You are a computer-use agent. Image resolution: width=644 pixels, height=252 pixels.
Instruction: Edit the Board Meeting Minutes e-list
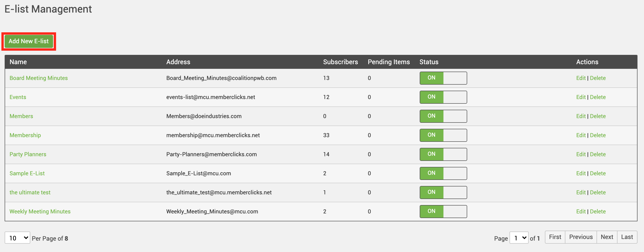tap(581, 78)
